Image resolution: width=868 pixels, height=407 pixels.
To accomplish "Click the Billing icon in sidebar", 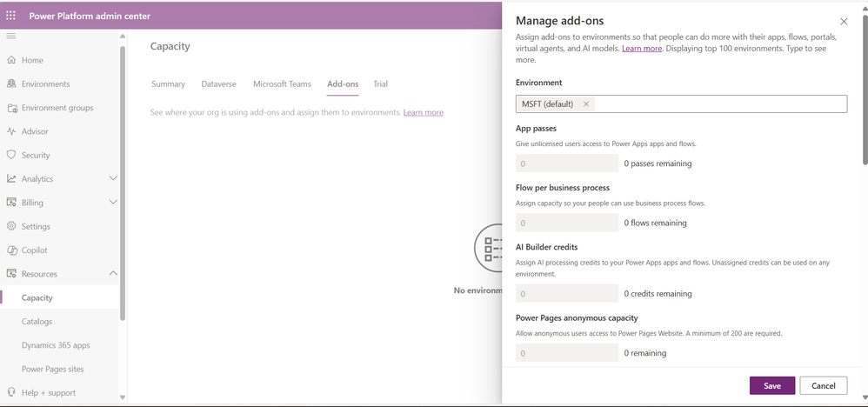I will (x=11, y=203).
